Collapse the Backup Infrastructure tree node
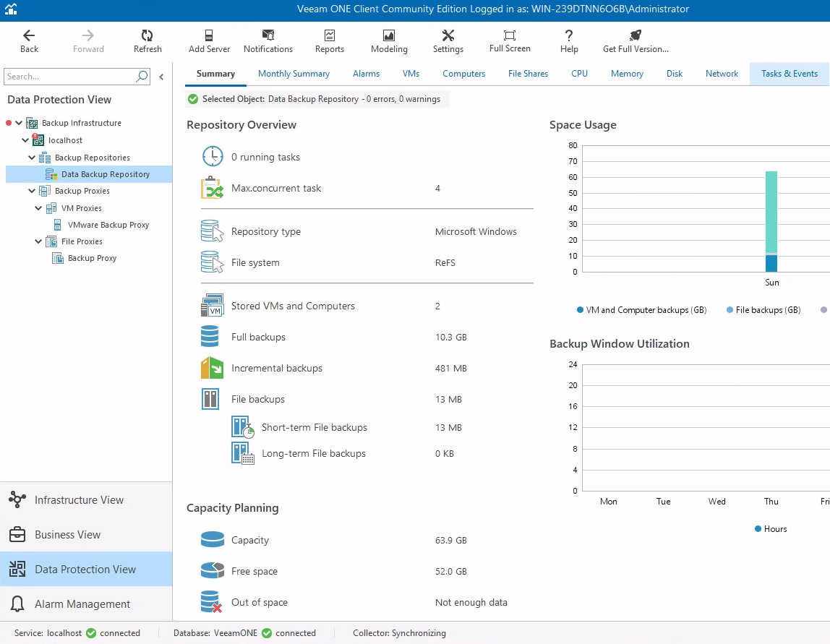 click(x=19, y=123)
